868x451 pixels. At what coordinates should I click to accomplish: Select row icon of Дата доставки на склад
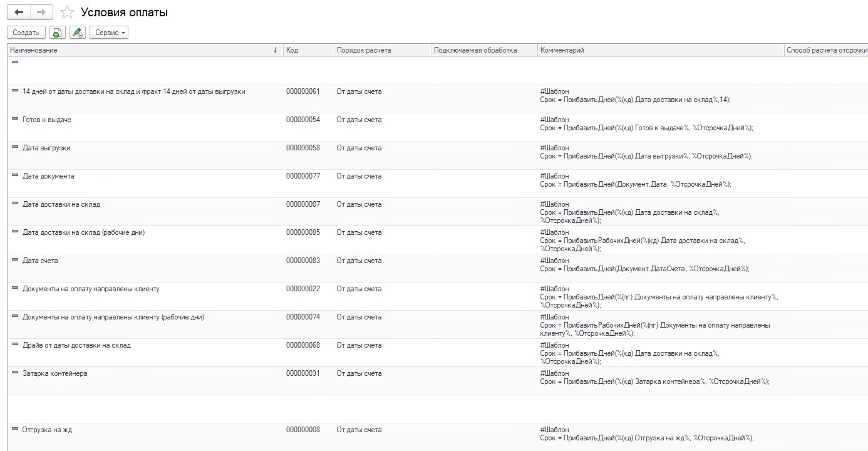click(15, 203)
